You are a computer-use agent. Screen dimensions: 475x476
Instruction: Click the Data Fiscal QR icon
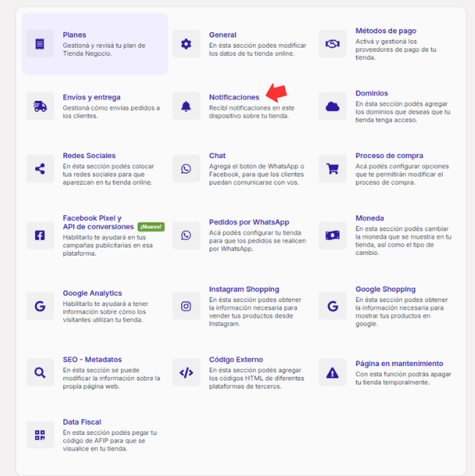pyautogui.click(x=40, y=435)
